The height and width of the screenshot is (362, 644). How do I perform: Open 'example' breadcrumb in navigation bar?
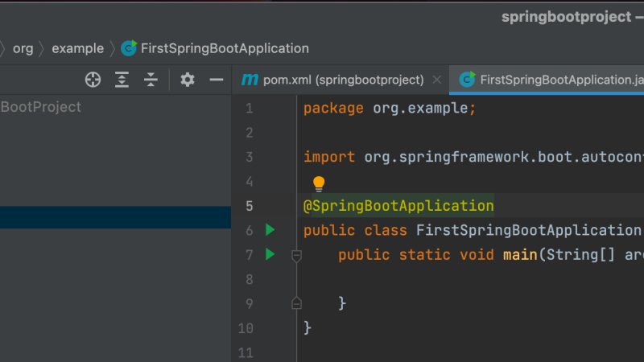[77, 48]
